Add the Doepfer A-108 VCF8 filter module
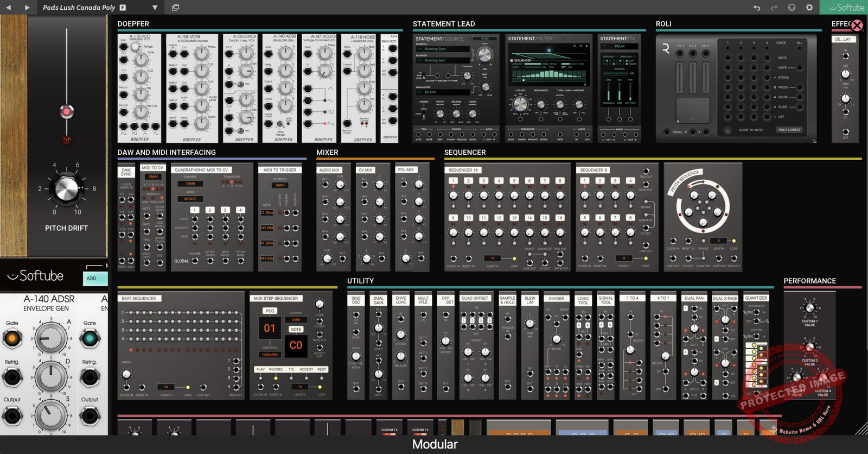This screenshot has height=454, width=868. 192,89
